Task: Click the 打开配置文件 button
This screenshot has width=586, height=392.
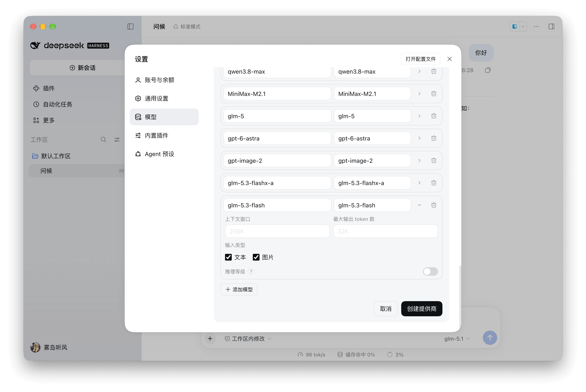Action: (x=420, y=59)
